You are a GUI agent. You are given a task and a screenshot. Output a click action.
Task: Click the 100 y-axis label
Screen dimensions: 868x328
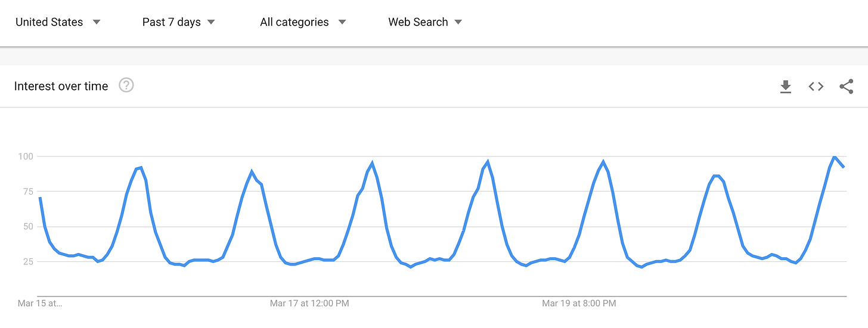26,157
